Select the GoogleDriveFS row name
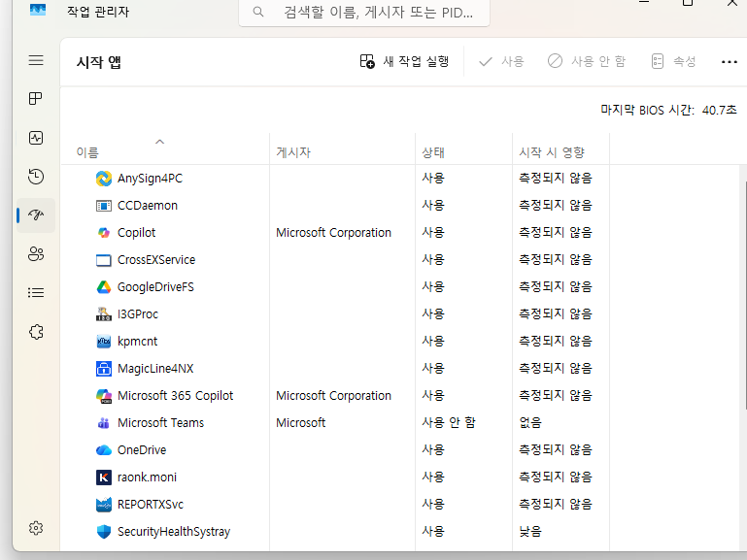 click(x=155, y=287)
